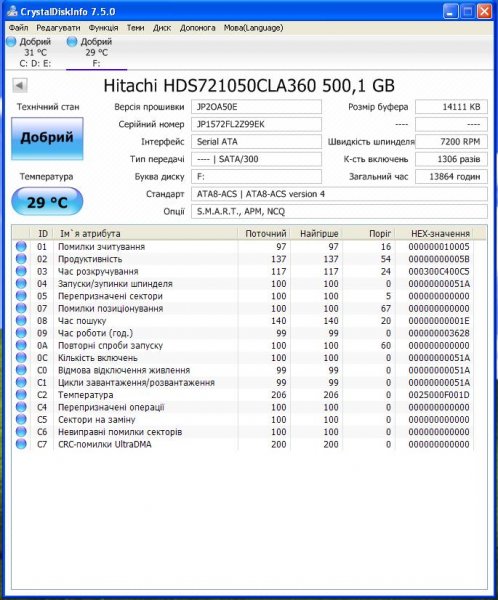Click status icon of attribute 03 Час розкручування

21,271
